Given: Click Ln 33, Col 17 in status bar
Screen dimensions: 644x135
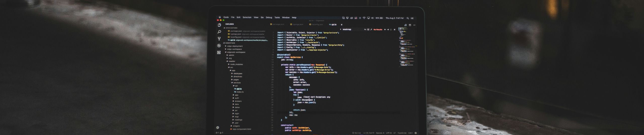Looking at the screenshot, I should 369,133.
